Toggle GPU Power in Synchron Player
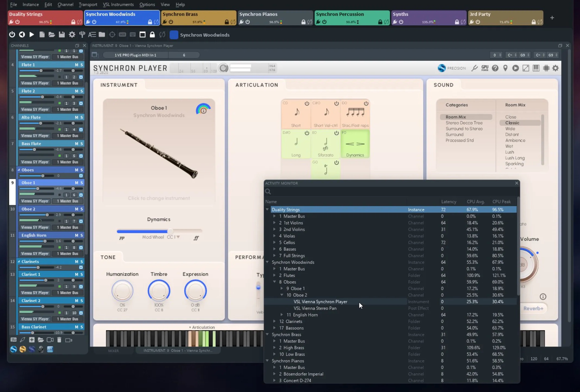Screen dimensions: 580x392 pos(485,68)
